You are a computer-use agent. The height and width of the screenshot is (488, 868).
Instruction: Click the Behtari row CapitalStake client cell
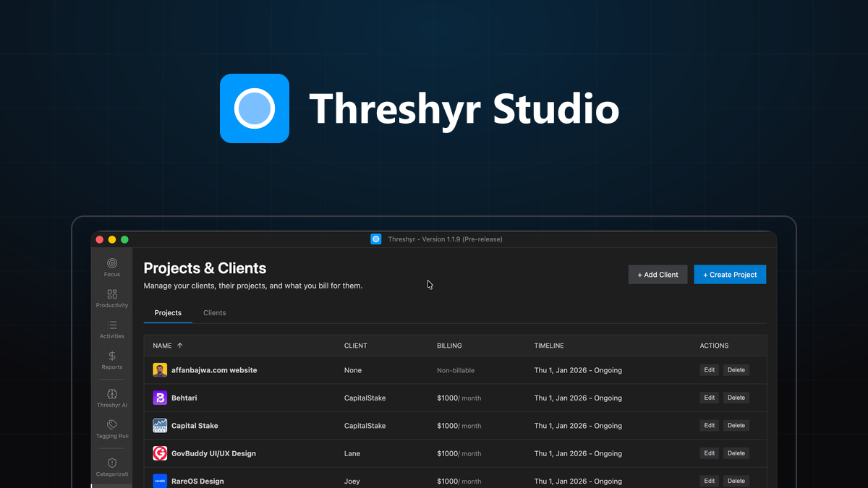[365, 398]
